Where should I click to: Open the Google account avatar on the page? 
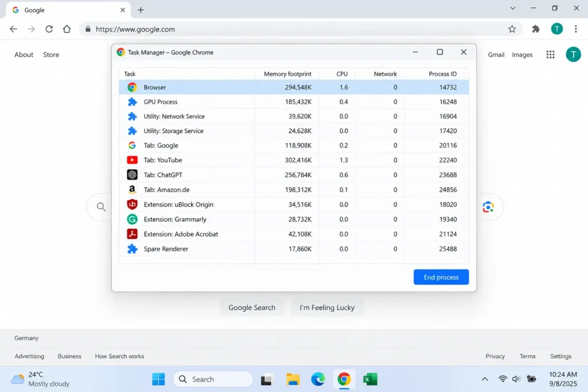tap(573, 55)
